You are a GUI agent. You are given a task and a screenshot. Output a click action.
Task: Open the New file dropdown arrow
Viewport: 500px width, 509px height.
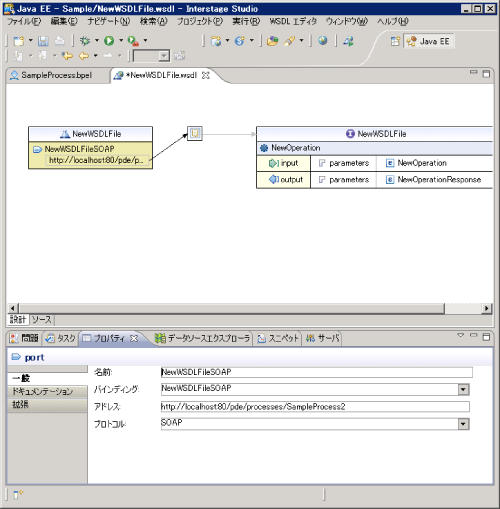tap(31, 41)
